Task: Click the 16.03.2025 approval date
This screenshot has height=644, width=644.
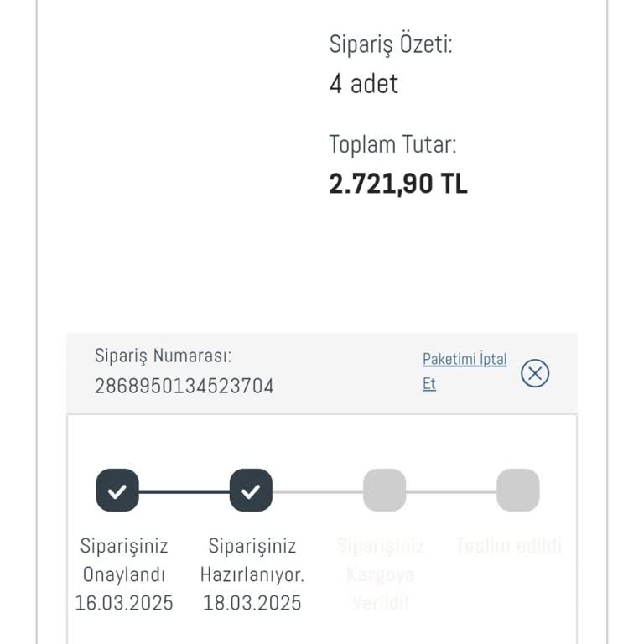Action: 124,603
